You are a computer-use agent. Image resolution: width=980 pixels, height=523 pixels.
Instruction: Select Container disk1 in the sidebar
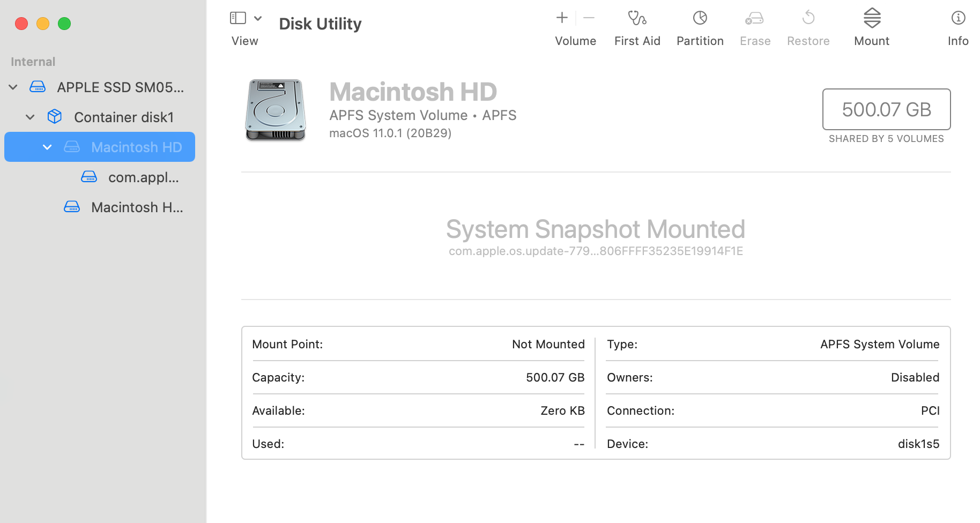(123, 117)
